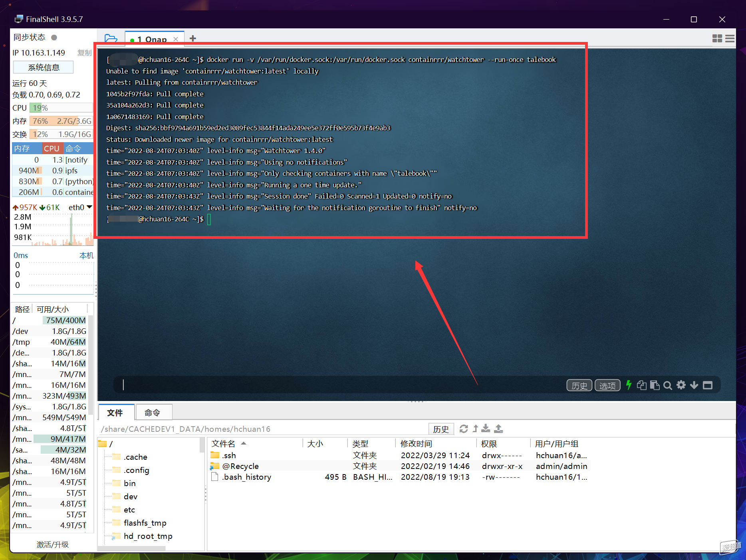Select the .config folder in tree

(136, 470)
